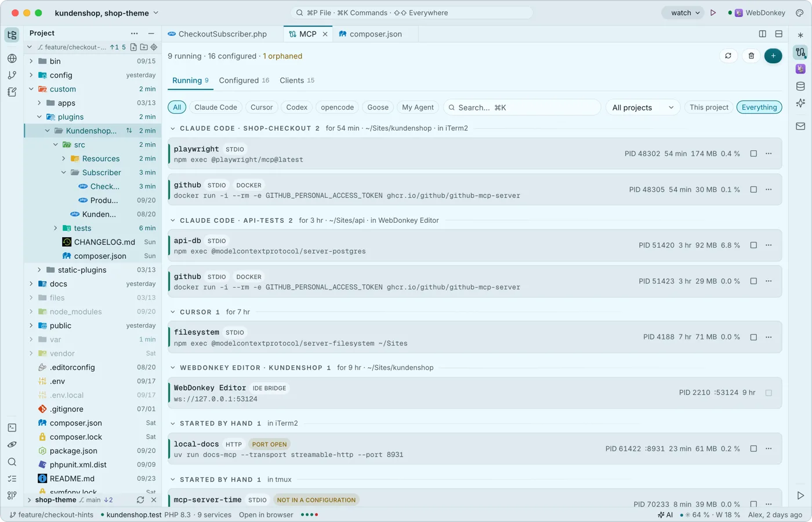Viewport: 812px width, 522px height.
Task: Close the MCP tab
Action: [x=325, y=34]
